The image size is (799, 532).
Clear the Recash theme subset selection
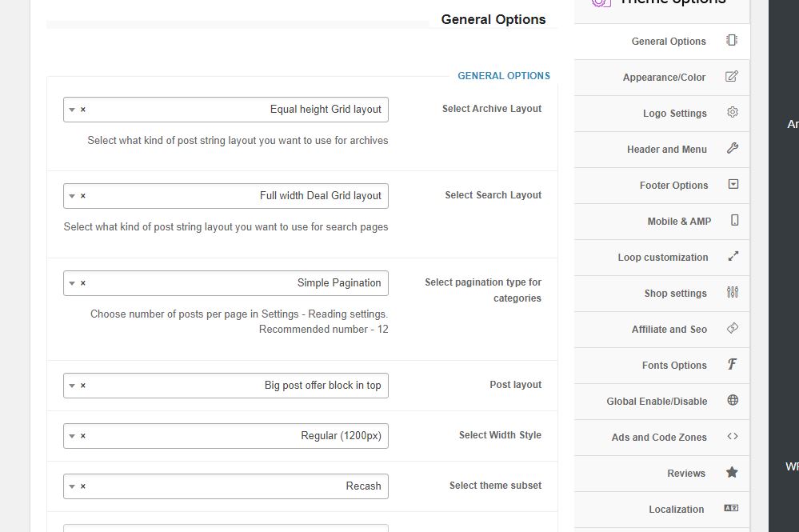83,486
